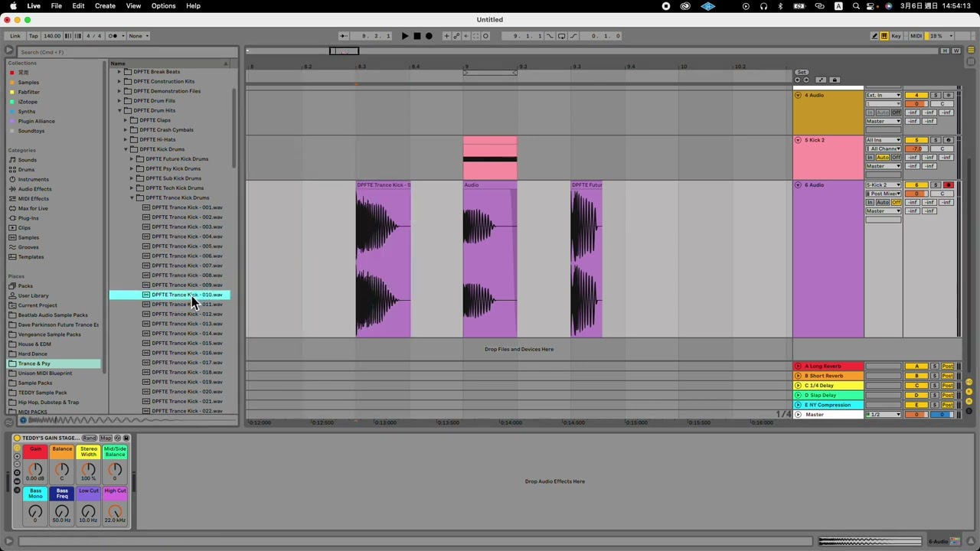Click the Gain macro knob

click(x=35, y=470)
